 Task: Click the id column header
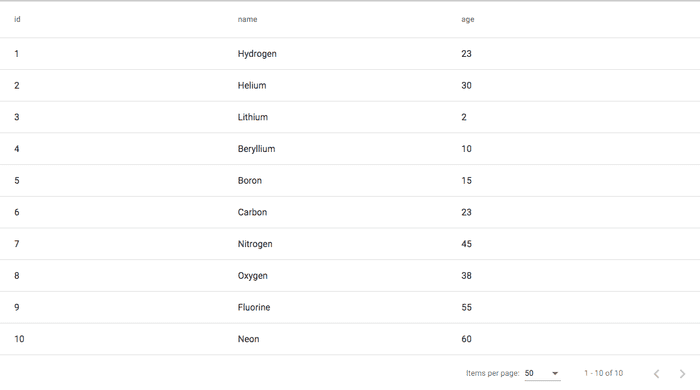(17, 19)
